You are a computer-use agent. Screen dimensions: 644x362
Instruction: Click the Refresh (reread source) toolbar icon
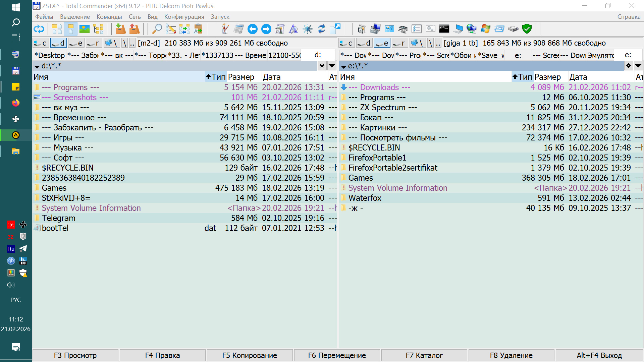[x=39, y=29]
